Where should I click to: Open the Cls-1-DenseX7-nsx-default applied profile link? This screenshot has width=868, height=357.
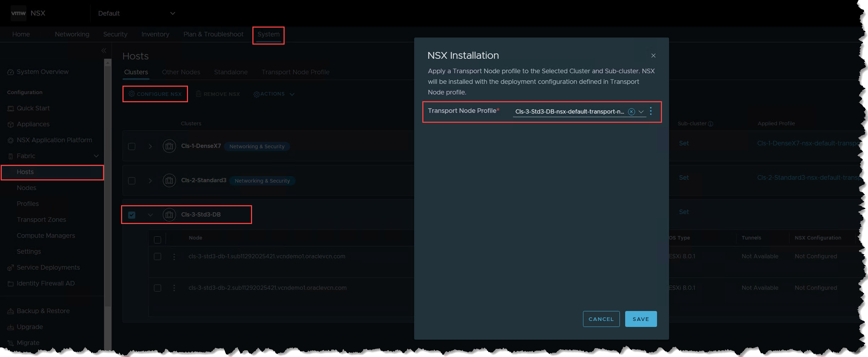coord(809,144)
